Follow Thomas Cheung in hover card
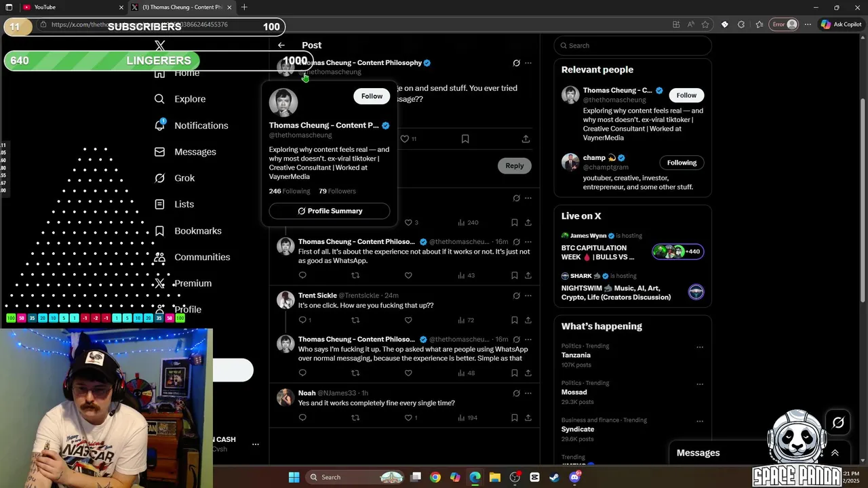 372,96
